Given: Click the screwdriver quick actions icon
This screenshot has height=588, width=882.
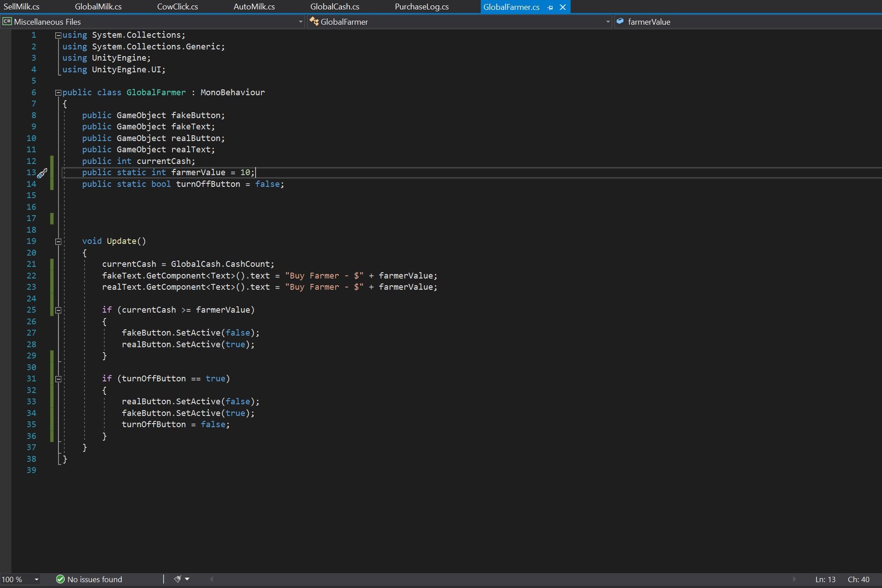Looking at the screenshot, I should point(42,173).
